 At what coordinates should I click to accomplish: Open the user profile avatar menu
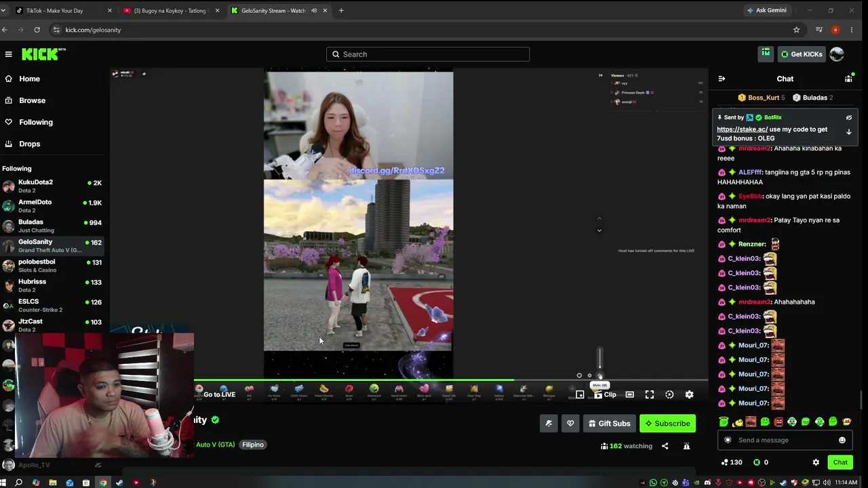click(x=837, y=54)
